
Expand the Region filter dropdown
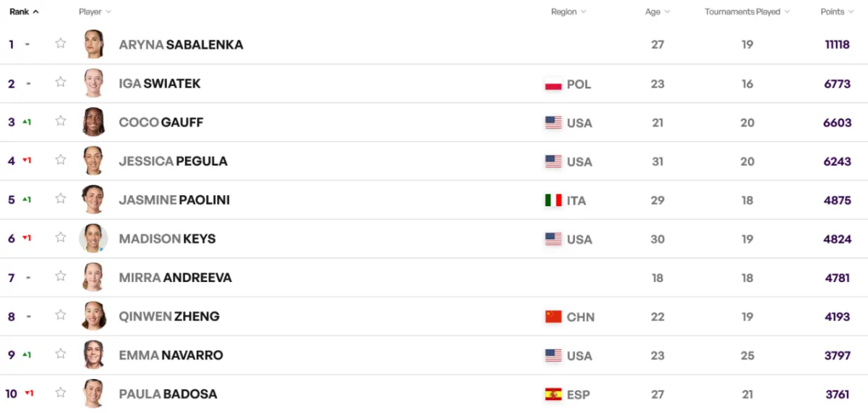click(569, 12)
